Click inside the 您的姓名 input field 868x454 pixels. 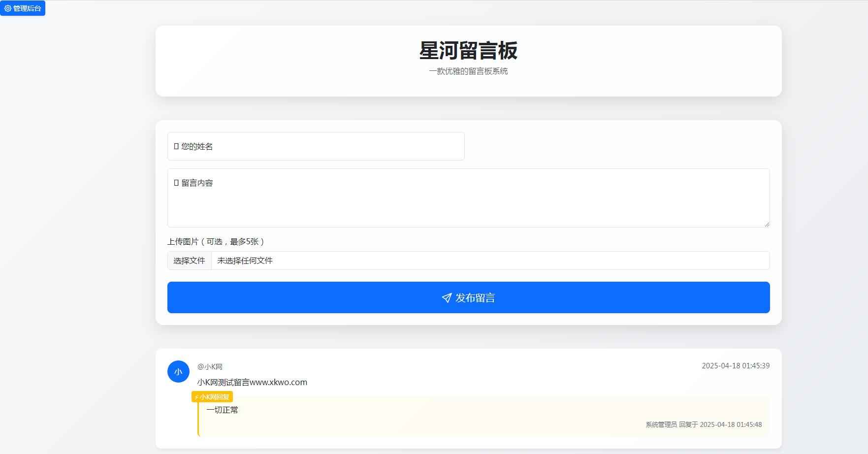pos(316,146)
